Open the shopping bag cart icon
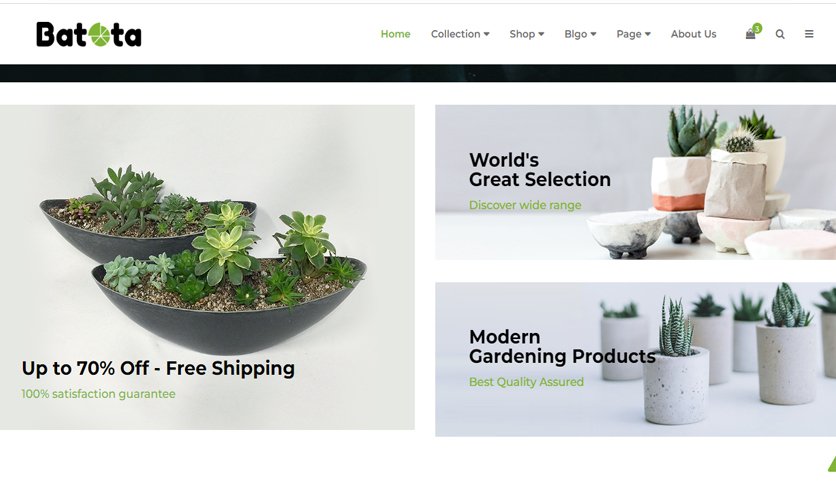This screenshot has height=484, width=836. coord(750,35)
